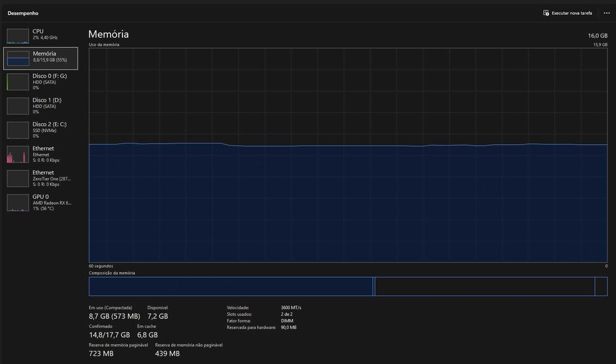
Task: Open GPU 0 AMD Radeon performance
Action: coord(41,202)
